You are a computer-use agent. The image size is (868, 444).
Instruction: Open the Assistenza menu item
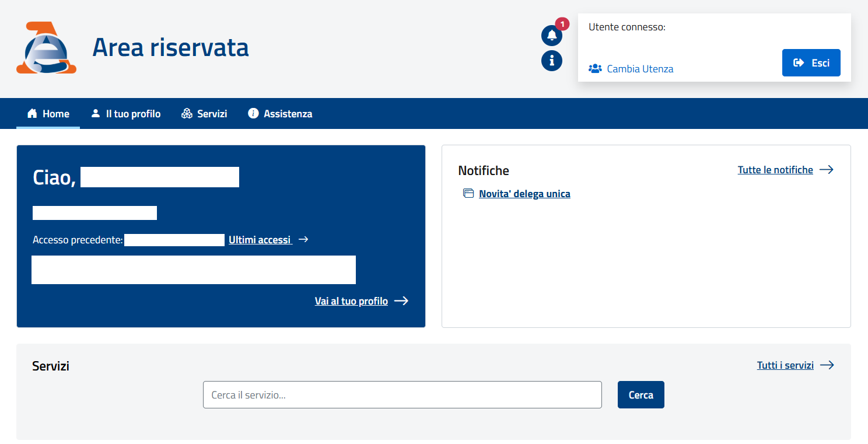point(288,114)
